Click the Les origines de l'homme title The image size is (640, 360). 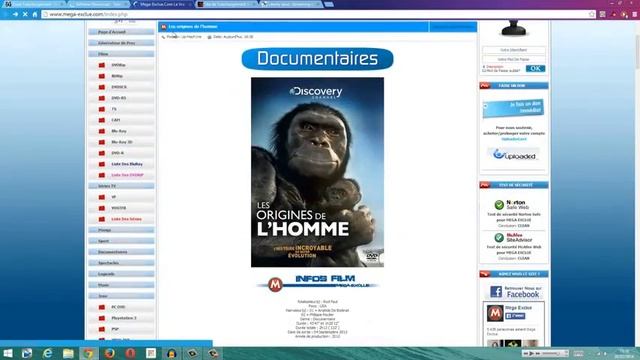(193, 27)
